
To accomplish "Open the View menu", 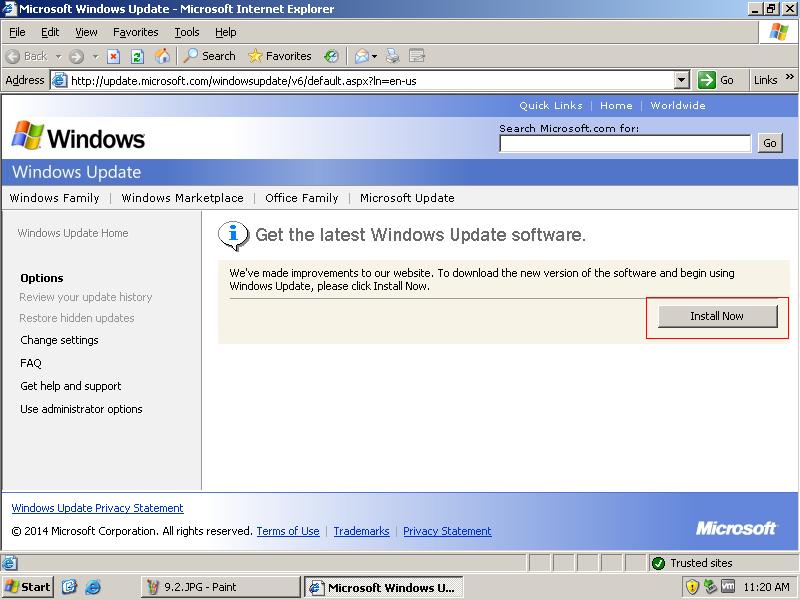I will coord(86,32).
